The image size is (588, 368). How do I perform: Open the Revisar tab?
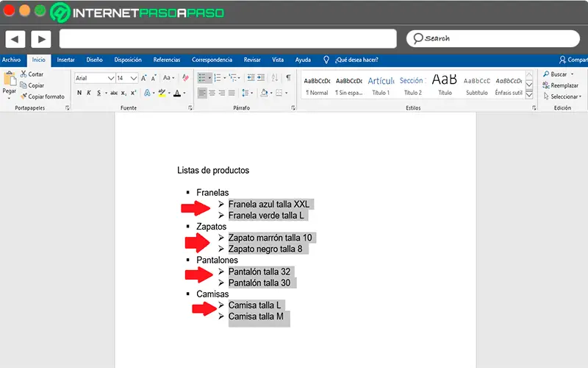coord(252,60)
